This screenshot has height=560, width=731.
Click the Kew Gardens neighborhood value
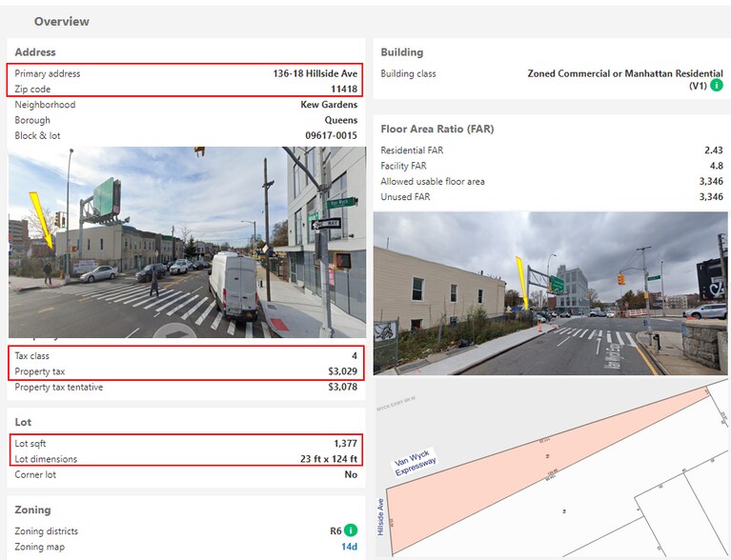click(x=329, y=105)
